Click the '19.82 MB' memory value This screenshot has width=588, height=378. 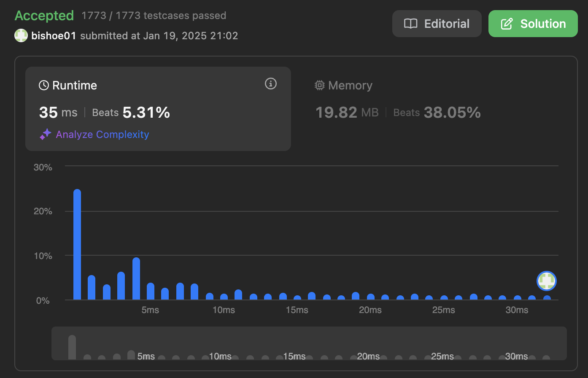coord(347,112)
